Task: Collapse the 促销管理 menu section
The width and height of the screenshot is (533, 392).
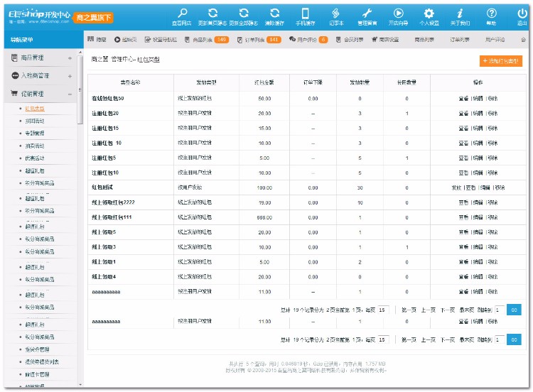Action: point(41,94)
